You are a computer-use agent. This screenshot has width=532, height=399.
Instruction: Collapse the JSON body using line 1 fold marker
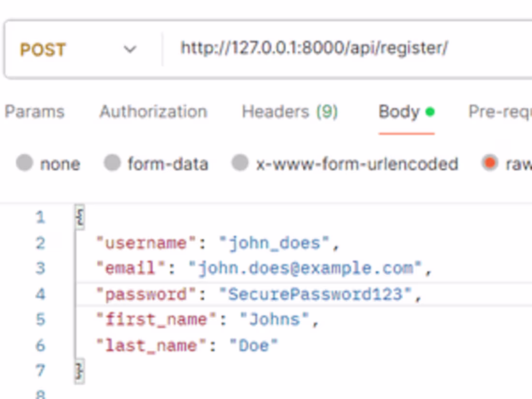coord(79,217)
